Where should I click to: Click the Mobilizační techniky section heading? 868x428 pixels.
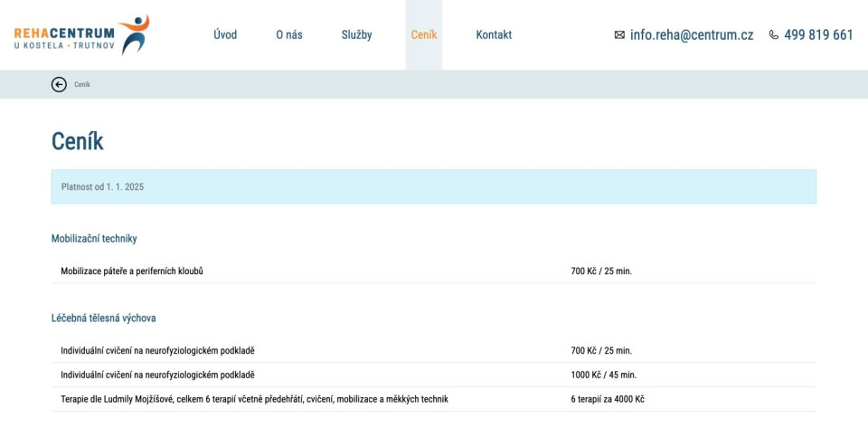click(94, 239)
